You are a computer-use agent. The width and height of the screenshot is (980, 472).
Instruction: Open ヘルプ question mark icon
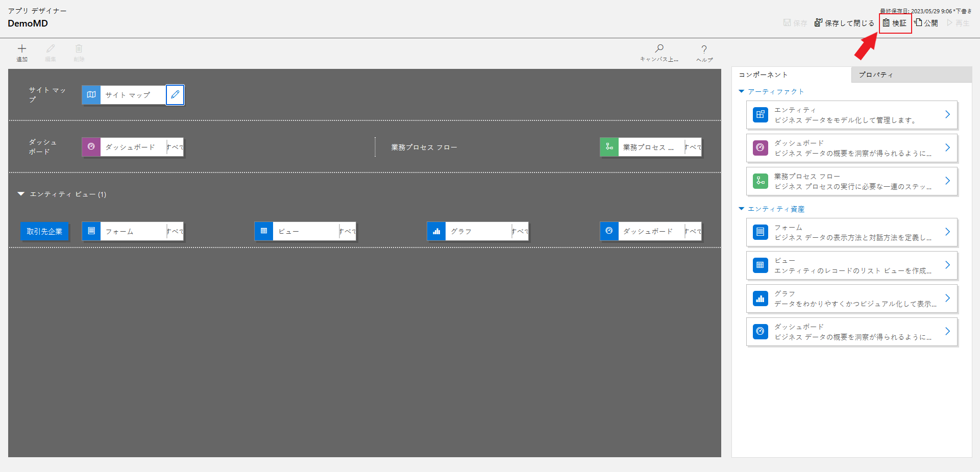(704, 49)
